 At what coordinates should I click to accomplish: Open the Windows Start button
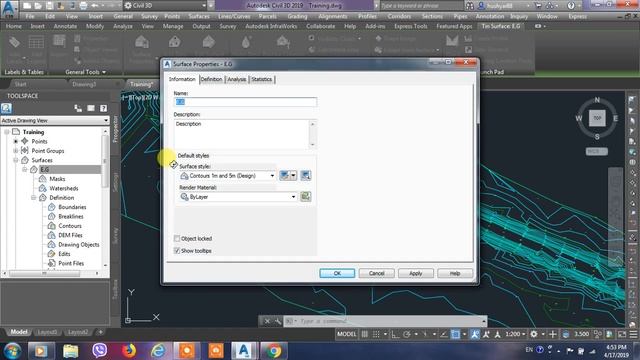click(x=13, y=351)
